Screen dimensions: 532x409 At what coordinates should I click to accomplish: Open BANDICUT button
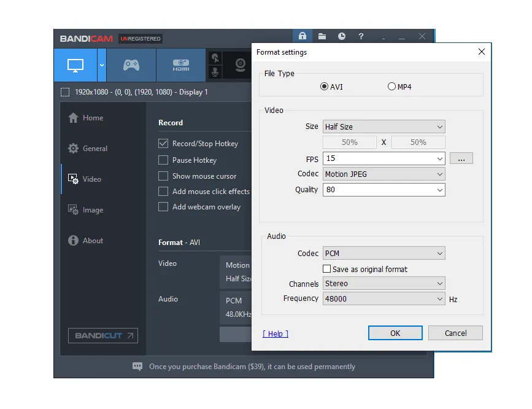[103, 336]
